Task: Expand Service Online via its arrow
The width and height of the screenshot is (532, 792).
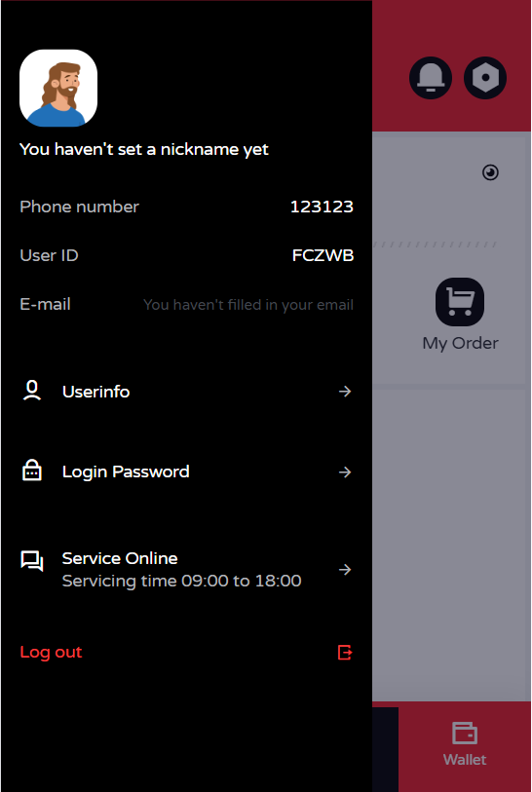Action: click(x=345, y=570)
